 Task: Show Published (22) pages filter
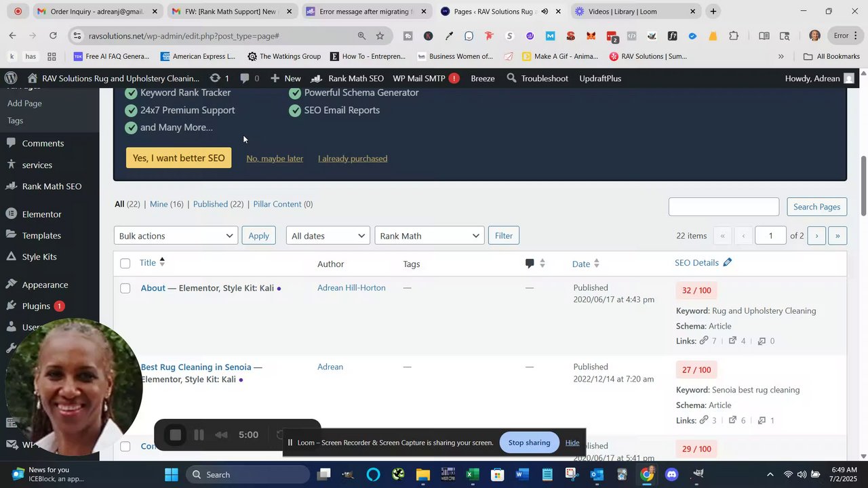218,204
